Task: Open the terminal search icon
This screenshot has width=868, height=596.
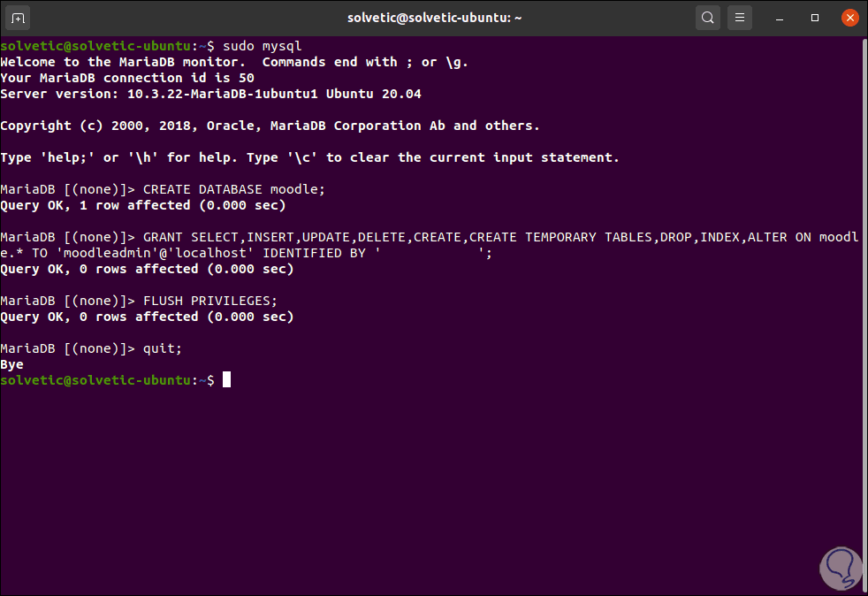Action: (x=707, y=17)
